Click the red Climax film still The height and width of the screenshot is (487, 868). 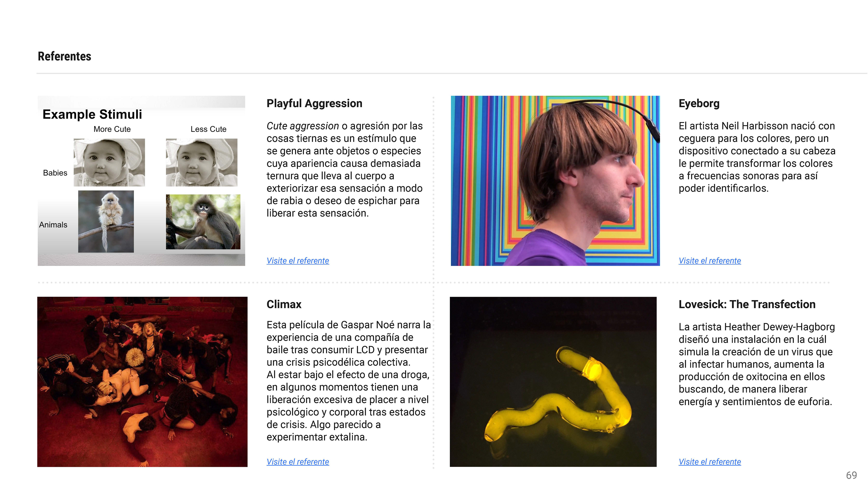(x=142, y=382)
